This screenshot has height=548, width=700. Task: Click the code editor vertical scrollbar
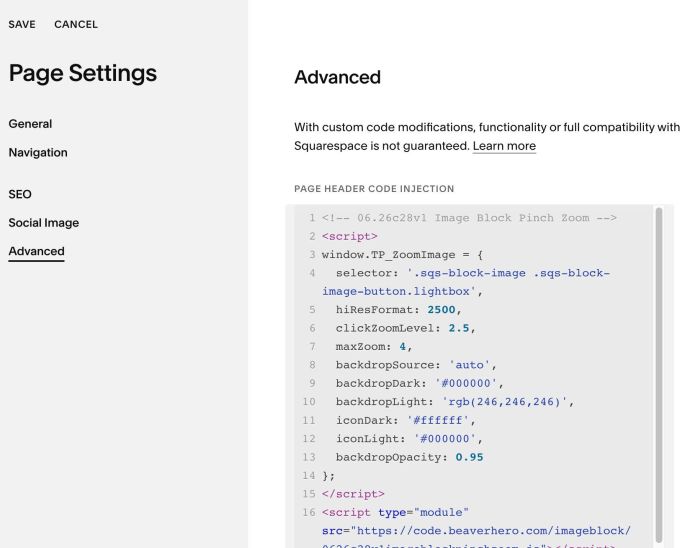tap(658, 375)
